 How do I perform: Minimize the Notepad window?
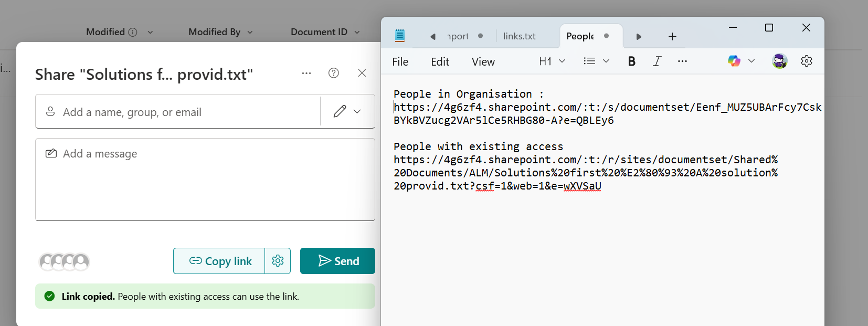click(733, 27)
